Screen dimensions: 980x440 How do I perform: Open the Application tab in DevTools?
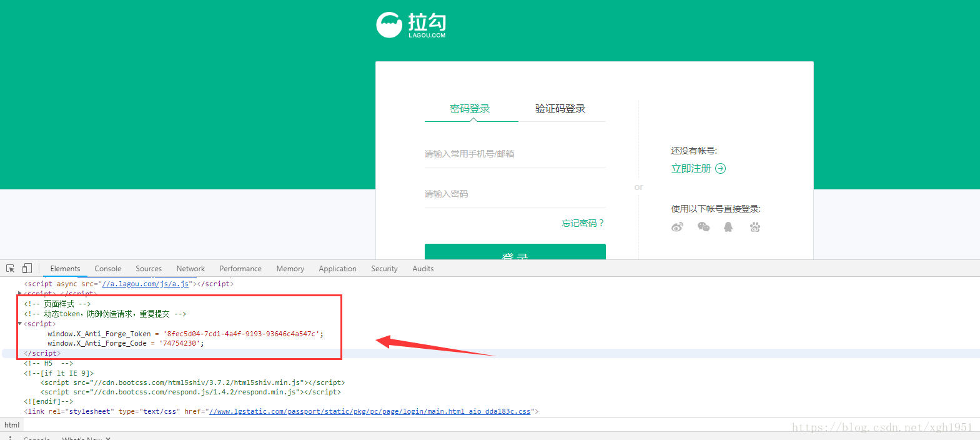(x=337, y=269)
